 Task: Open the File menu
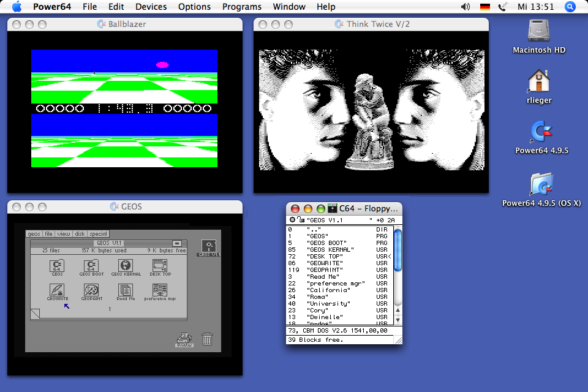click(89, 7)
